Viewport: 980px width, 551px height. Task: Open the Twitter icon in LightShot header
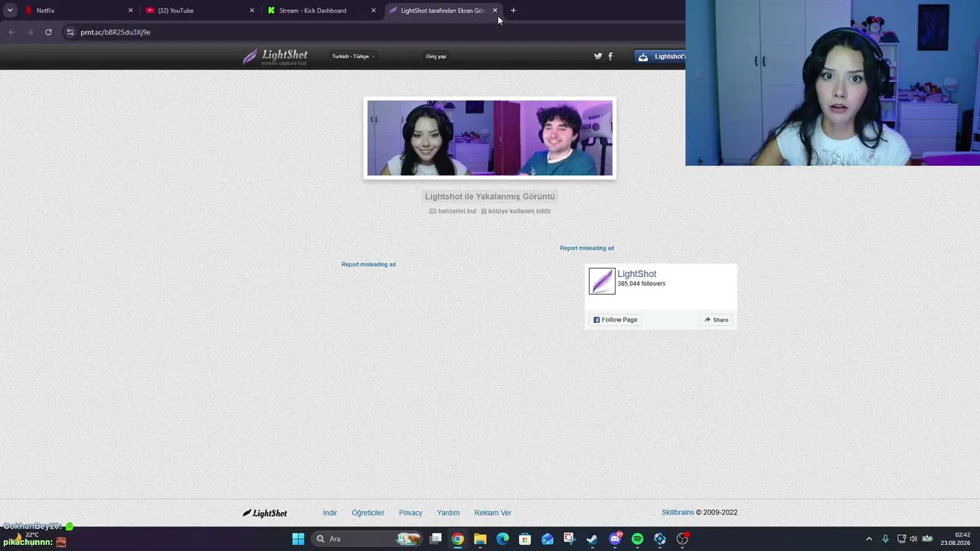(x=598, y=57)
